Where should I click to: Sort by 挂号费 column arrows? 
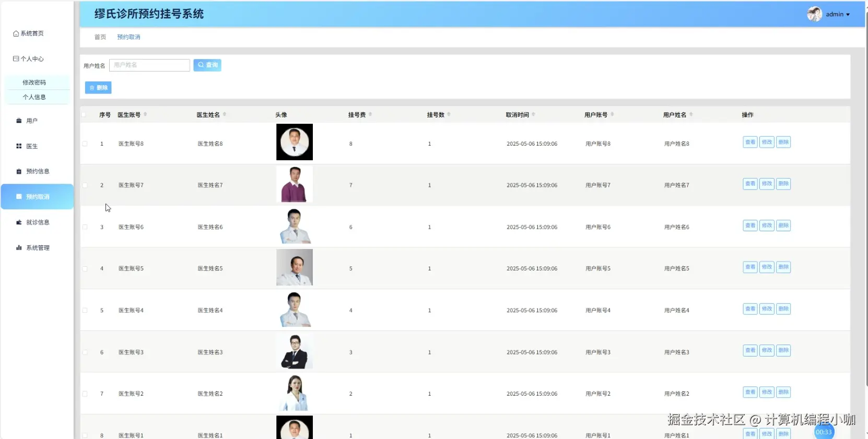(x=370, y=114)
